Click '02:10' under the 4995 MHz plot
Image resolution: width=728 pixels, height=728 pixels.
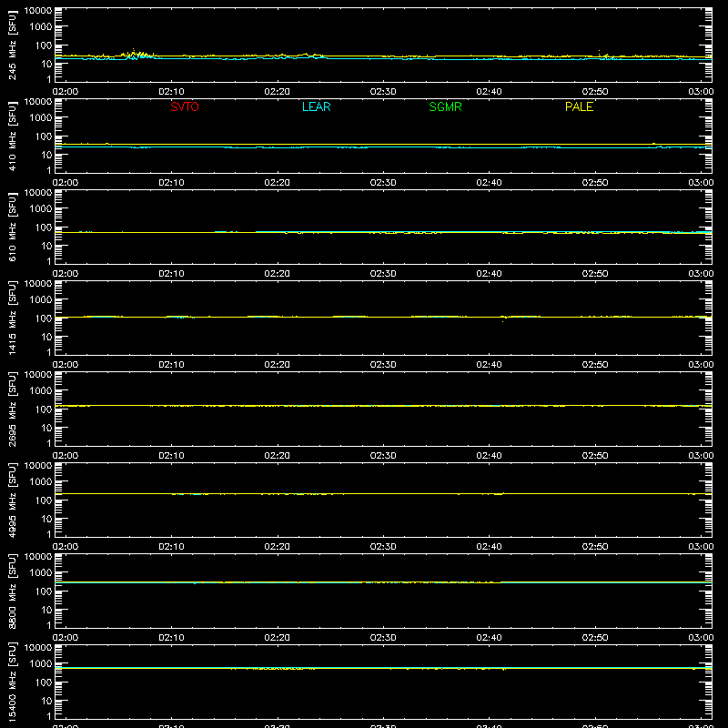point(171,547)
